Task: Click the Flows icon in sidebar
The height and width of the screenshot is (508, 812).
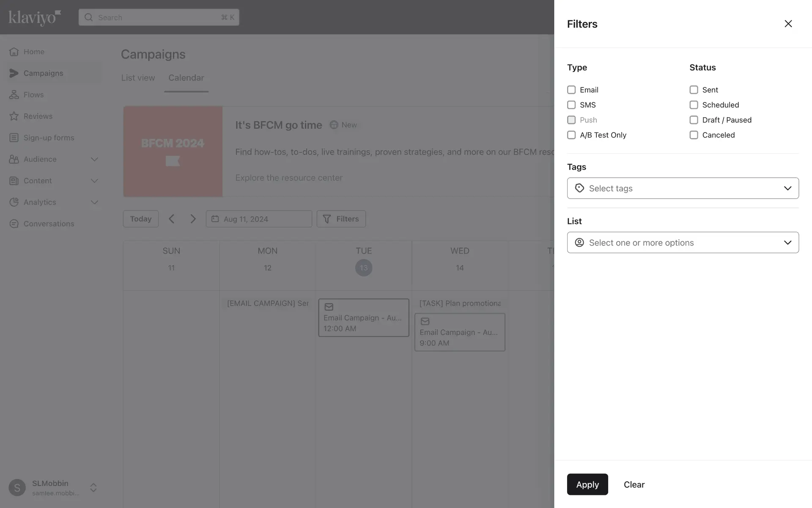Action: click(14, 94)
